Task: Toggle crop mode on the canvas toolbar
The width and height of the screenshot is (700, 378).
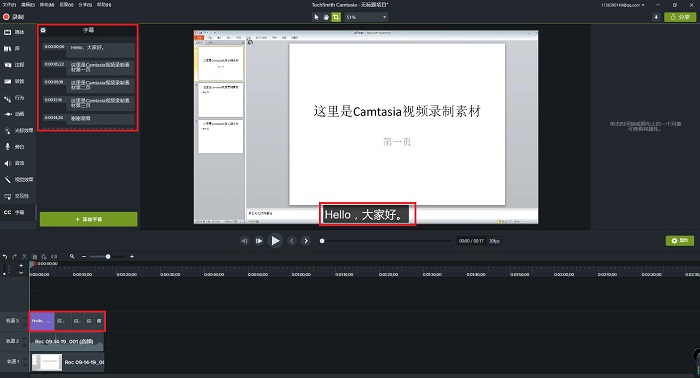Action: [336, 17]
